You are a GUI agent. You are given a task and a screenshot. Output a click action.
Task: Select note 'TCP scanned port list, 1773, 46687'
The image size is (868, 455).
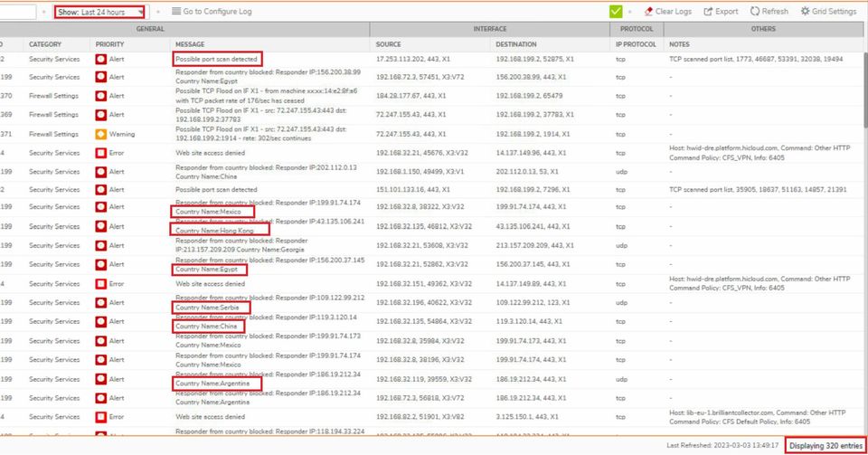click(756, 59)
